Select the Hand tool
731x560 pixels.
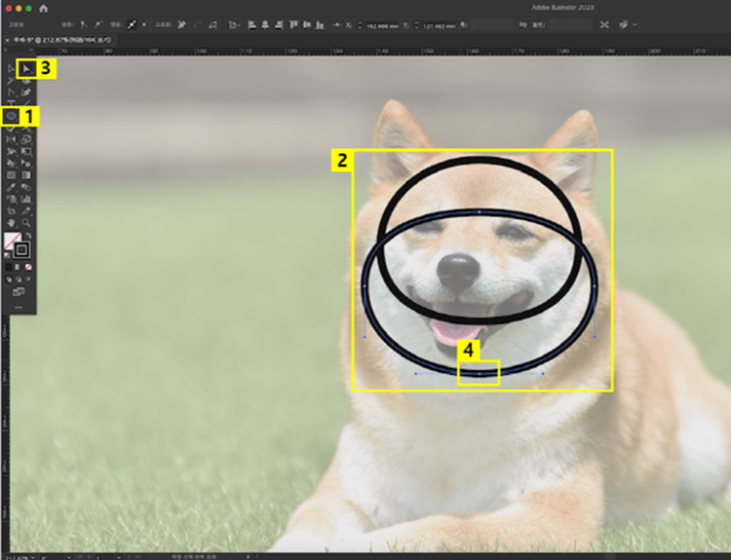pyautogui.click(x=12, y=222)
